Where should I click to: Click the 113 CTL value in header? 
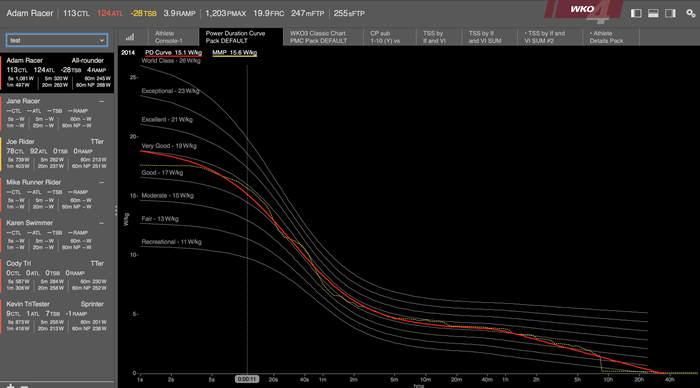point(76,13)
